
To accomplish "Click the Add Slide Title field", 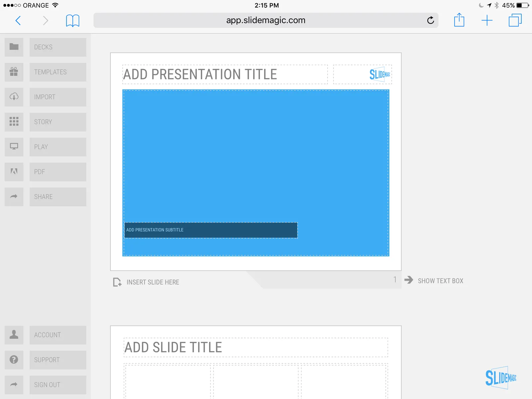I will click(x=256, y=347).
